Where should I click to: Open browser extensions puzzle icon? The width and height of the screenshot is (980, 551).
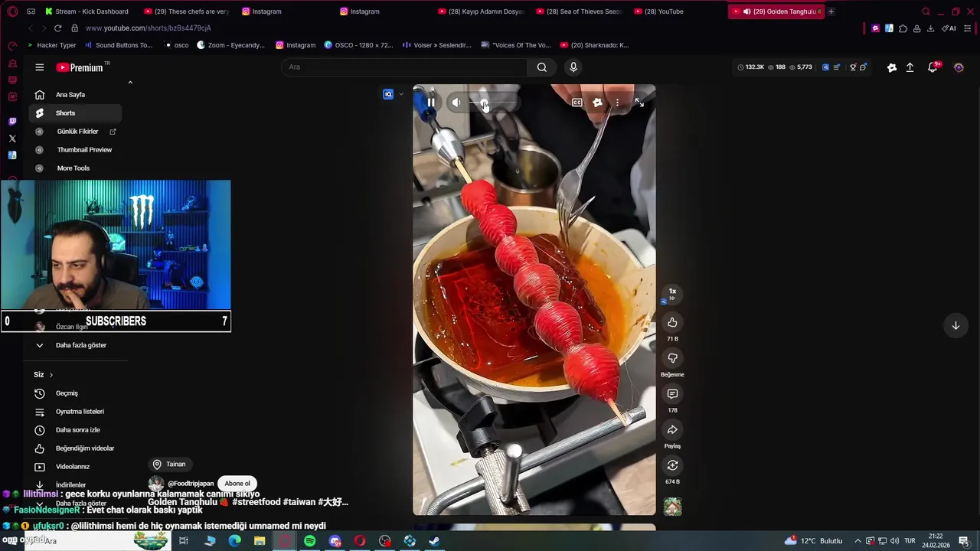(x=903, y=28)
